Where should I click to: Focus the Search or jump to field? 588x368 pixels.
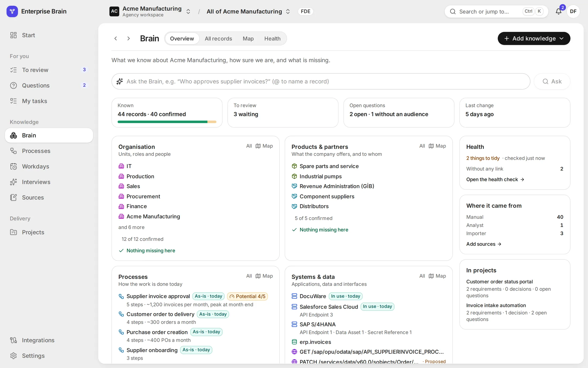tap(496, 12)
